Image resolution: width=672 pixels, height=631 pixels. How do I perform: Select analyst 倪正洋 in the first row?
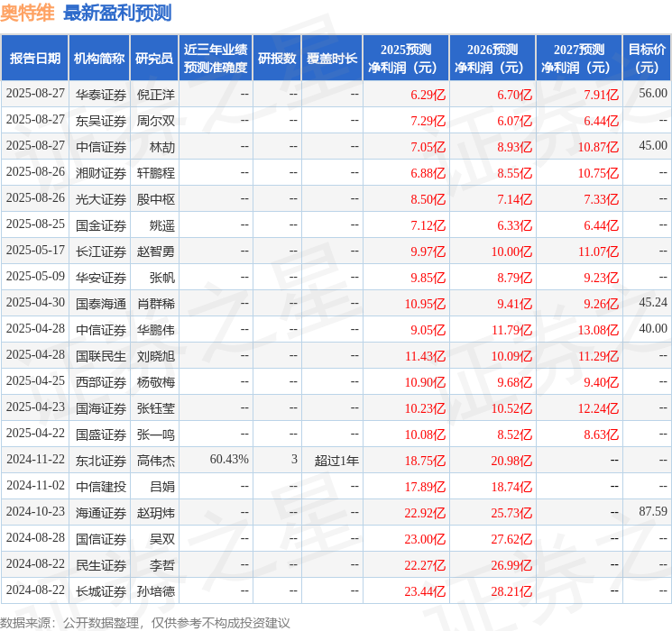[155, 95]
